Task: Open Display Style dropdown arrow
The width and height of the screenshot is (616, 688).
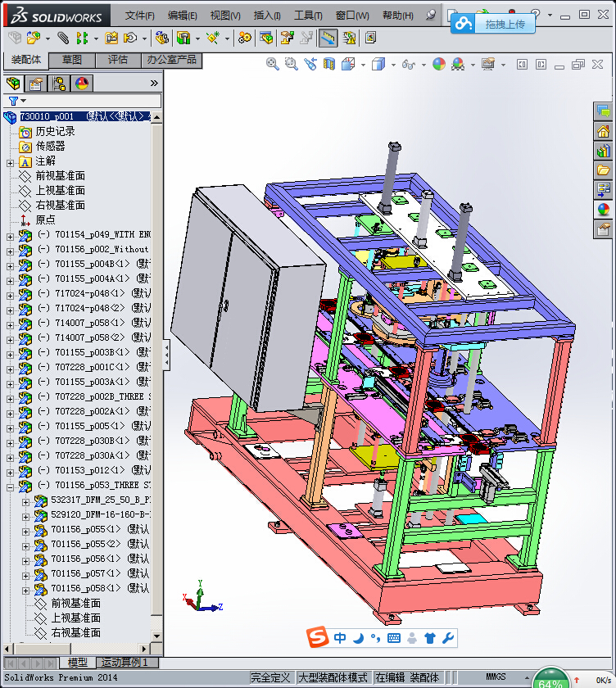Action: 393,65
